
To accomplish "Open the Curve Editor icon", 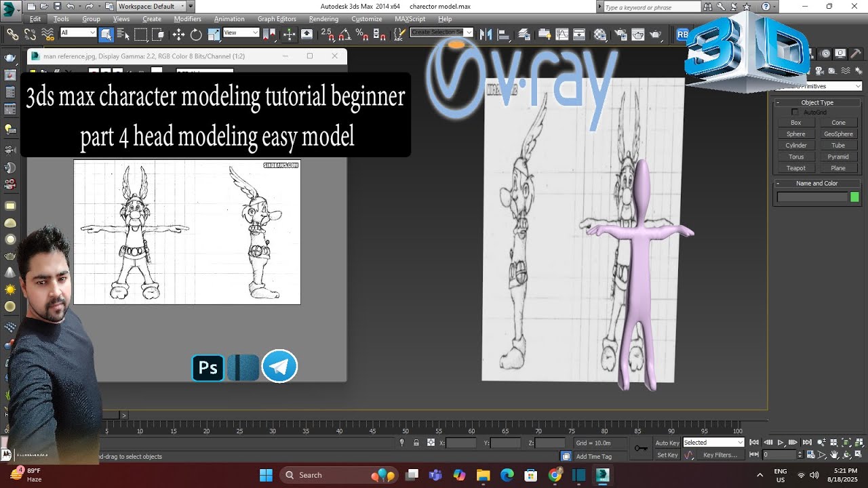I will point(562,34).
